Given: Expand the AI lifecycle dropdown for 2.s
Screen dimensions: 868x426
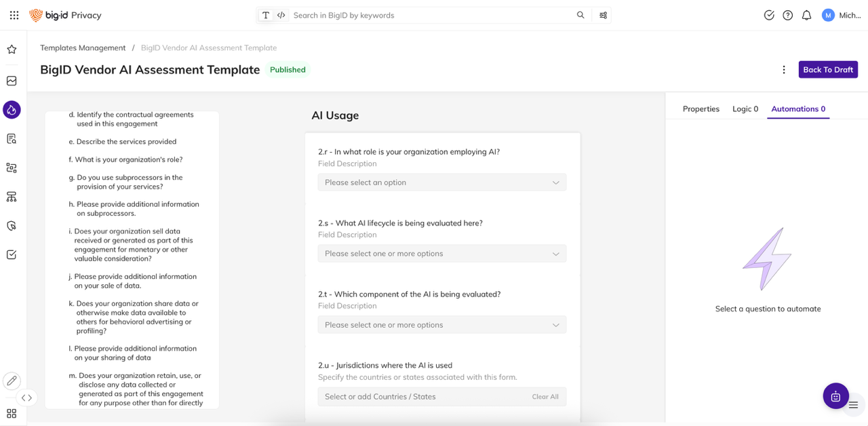Looking at the screenshot, I should point(441,254).
